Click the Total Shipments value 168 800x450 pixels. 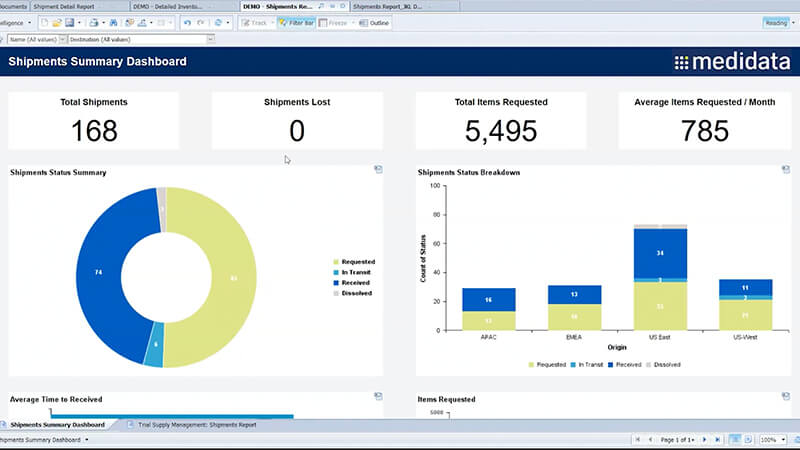coord(94,131)
